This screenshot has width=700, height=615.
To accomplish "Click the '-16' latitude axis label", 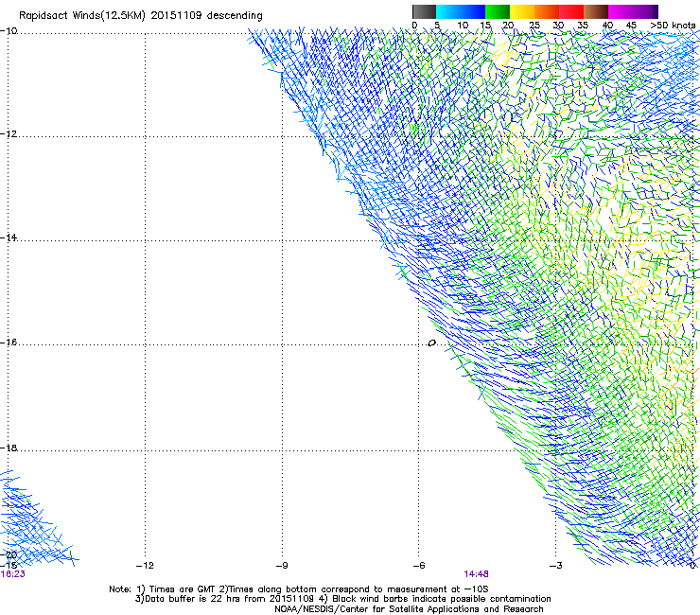I will [9, 343].
